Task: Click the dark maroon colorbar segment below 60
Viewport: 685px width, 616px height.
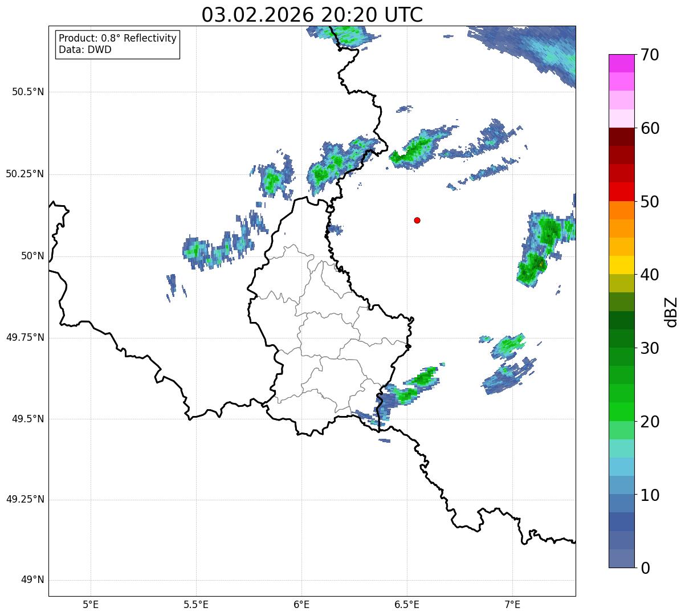Action: coord(622,137)
